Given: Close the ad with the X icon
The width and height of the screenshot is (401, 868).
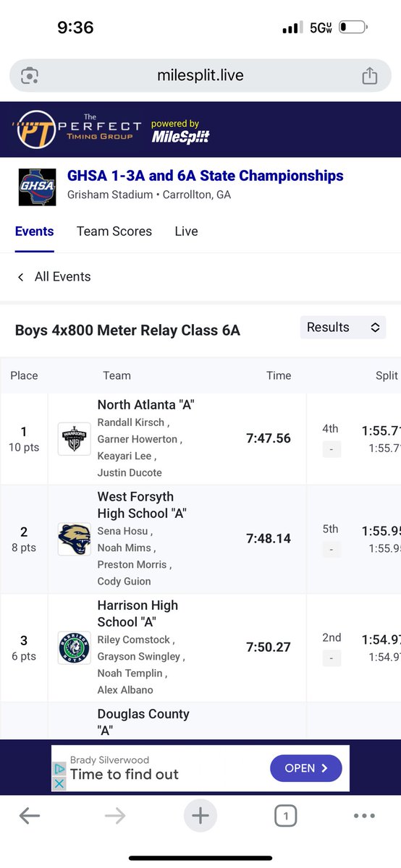Looking at the screenshot, I should [x=59, y=783].
